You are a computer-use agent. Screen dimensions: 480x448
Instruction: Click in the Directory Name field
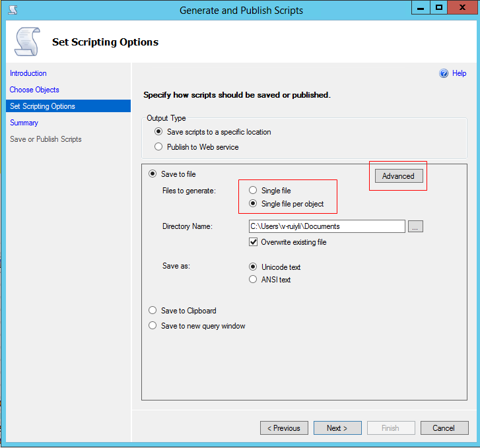click(x=326, y=226)
